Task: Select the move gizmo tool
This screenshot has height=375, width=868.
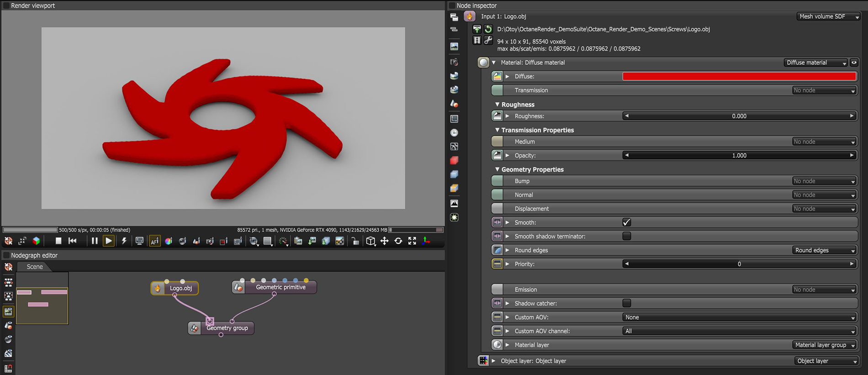Action: (x=384, y=241)
